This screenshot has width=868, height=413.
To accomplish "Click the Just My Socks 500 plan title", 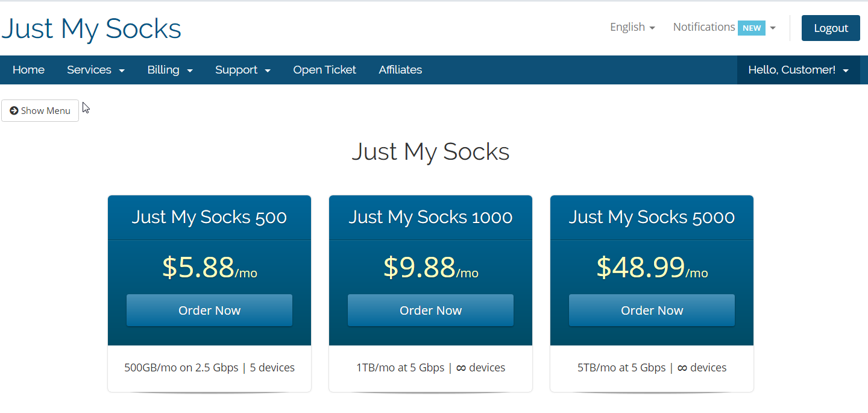I will tap(209, 217).
